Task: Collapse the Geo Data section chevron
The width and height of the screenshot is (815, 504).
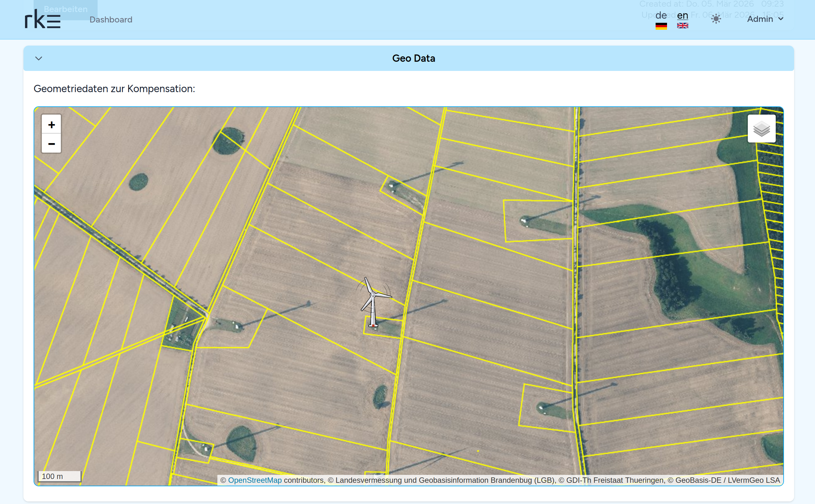Action: (39, 58)
